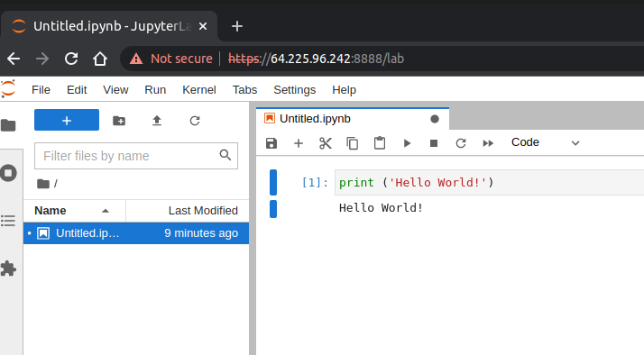Image resolution: width=644 pixels, height=355 pixels.
Task: Cut selected cell using scissors icon
Action: point(326,143)
